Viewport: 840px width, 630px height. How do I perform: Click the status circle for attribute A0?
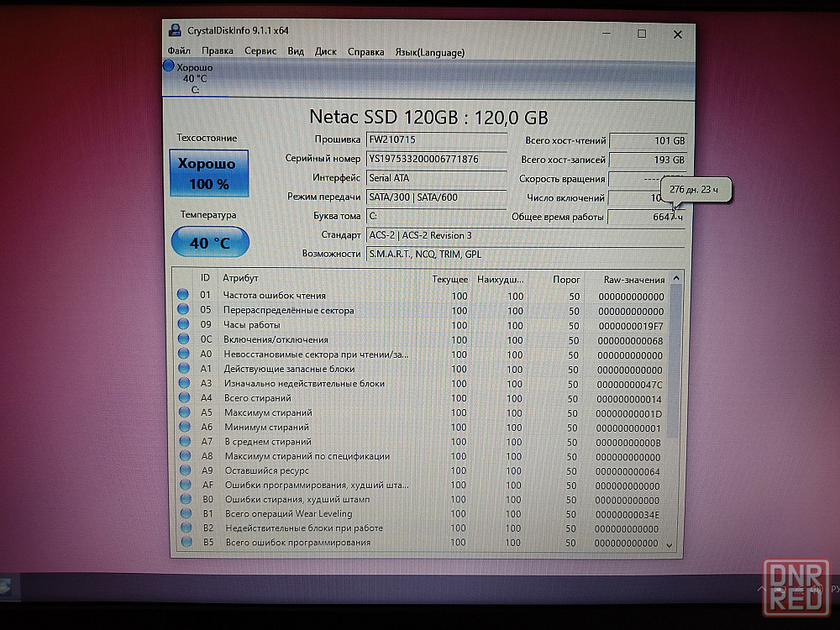point(184,353)
